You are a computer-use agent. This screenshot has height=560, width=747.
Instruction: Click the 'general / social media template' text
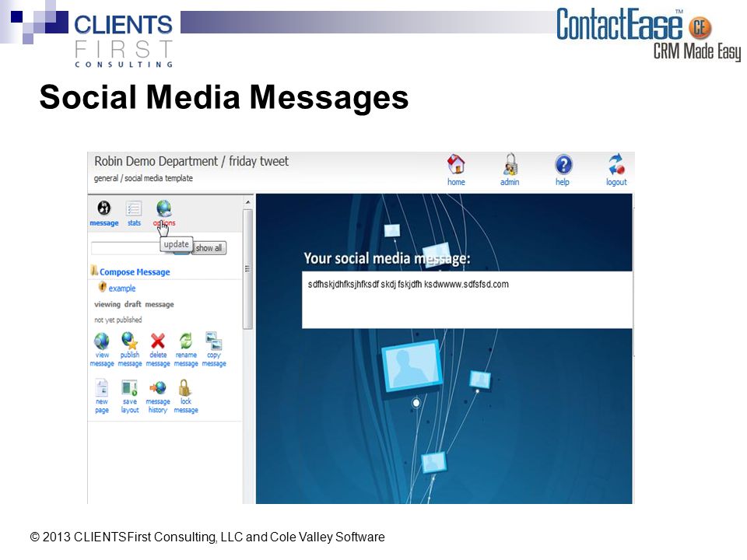click(143, 178)
